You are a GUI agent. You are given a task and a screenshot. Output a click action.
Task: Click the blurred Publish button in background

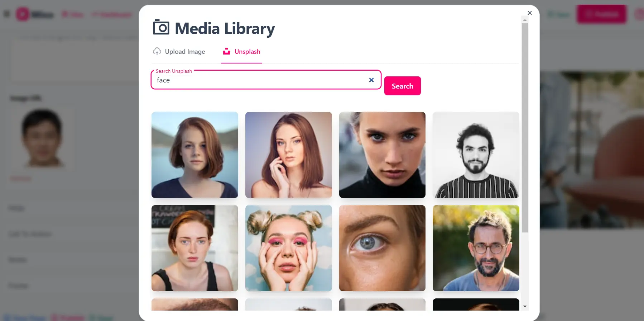click(602, 14)
